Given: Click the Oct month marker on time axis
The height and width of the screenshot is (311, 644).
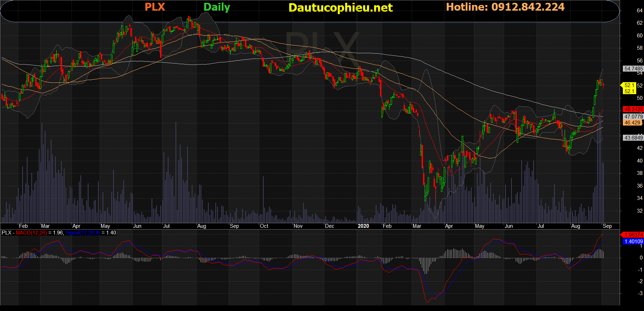Looking at the screenshot, I should coord(264,226).
